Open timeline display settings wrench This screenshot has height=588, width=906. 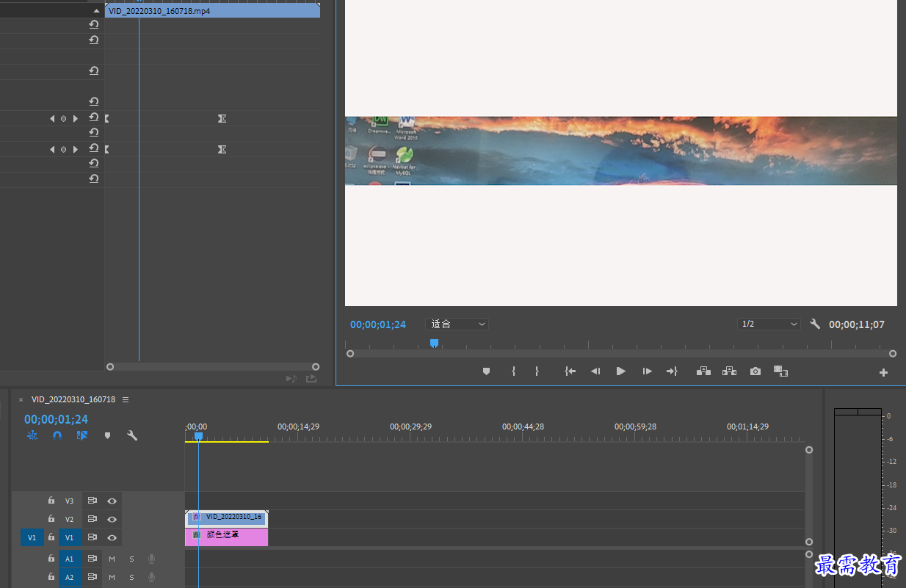click(132, 435)
